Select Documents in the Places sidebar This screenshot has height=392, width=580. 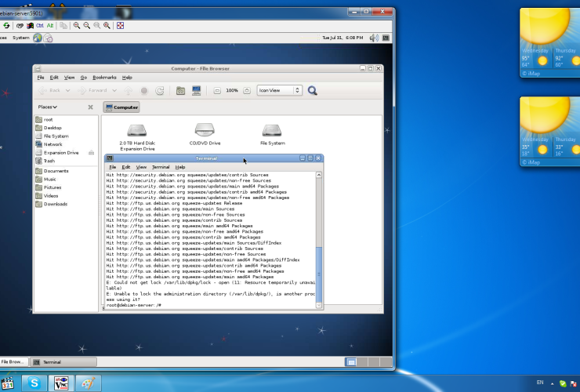(x=56, y=171)
